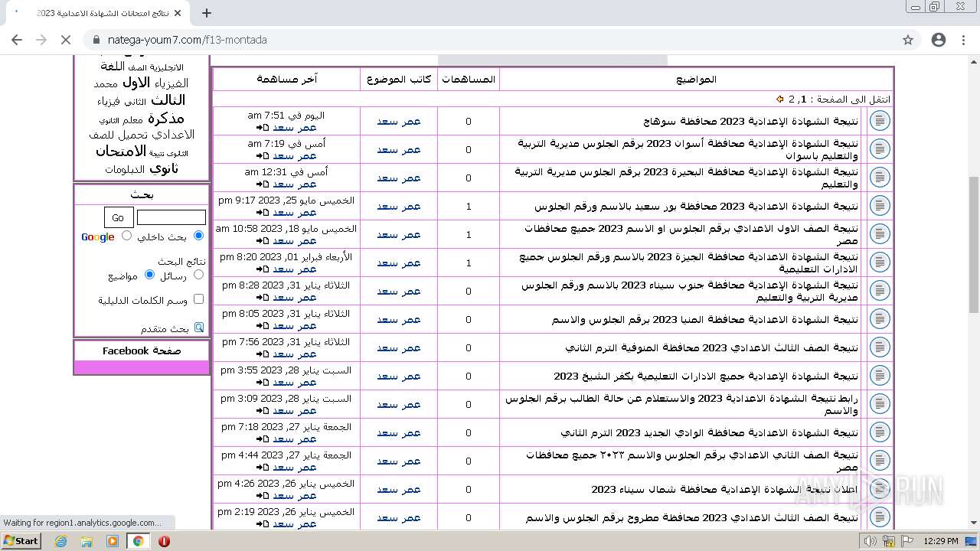Screen dimensions: 980x551
Task: Click the page vertical scrollbar thumb
Action: point(974,243)
